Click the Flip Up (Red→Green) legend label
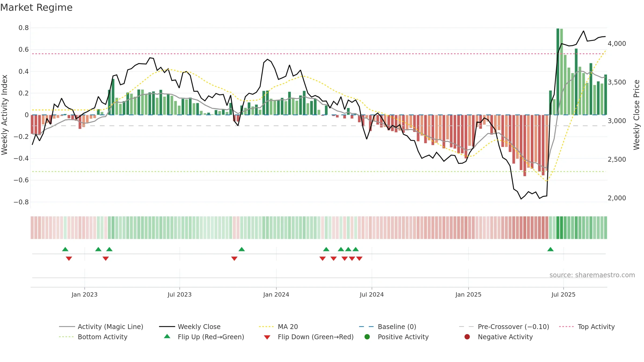The width and height of the screenshot is (644, 362). coord(211,337)
